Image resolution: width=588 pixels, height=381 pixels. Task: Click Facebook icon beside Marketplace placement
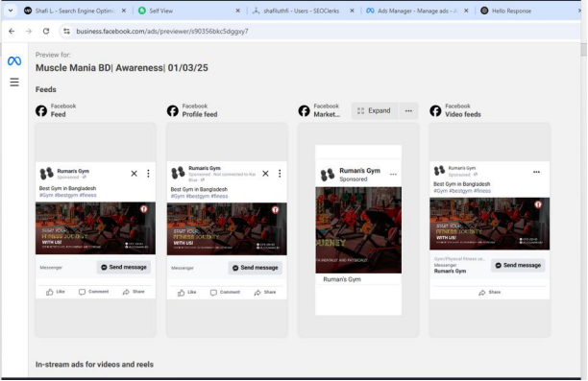point(305,111)
